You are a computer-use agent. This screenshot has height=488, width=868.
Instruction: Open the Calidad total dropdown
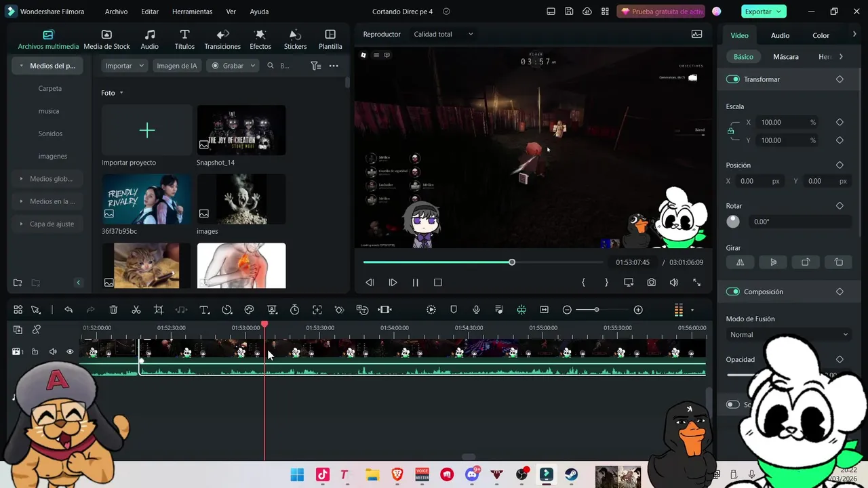tap(443, 34)
